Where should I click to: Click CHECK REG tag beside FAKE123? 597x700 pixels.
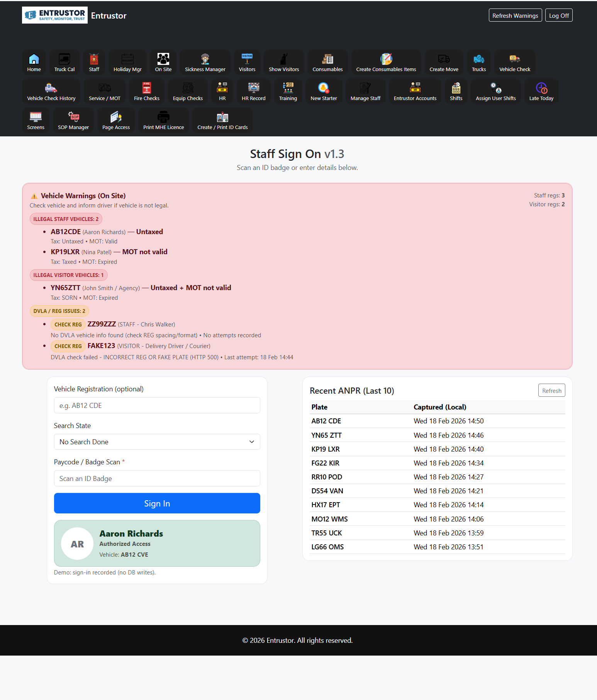click(x=68, y=346)
